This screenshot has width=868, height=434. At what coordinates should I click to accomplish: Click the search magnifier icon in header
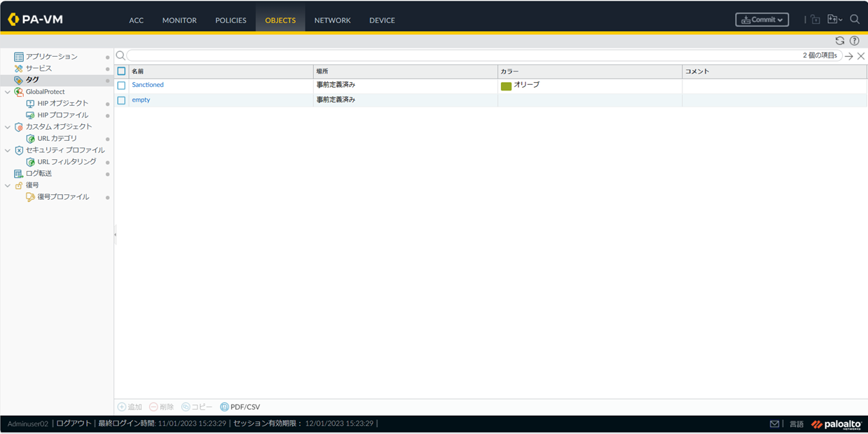855,20
